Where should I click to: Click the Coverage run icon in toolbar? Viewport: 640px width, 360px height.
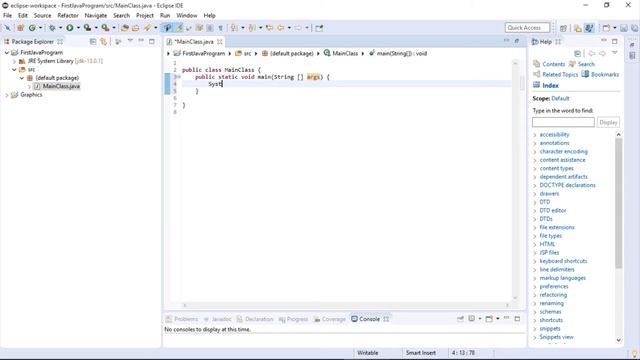point(87,28)
